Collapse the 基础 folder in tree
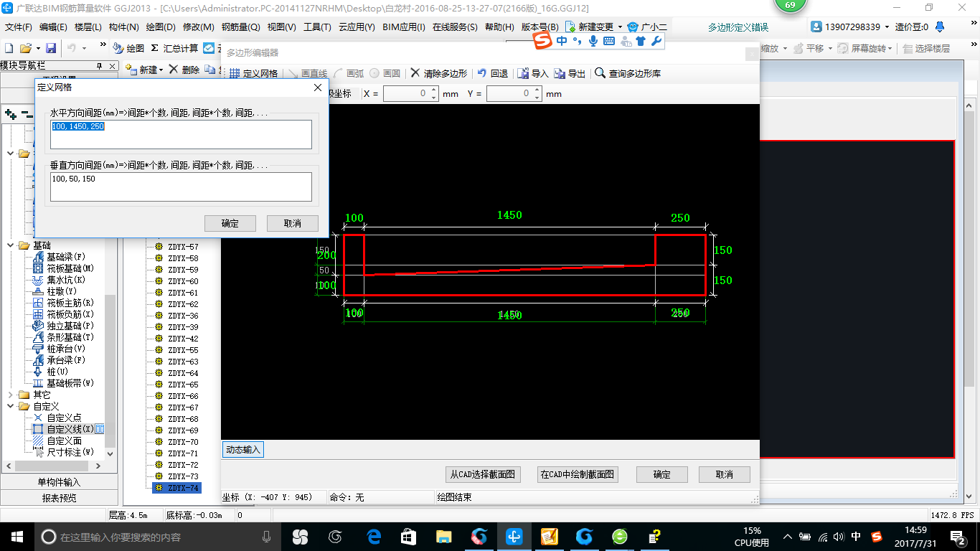980x551 pixels. [11, 245]
